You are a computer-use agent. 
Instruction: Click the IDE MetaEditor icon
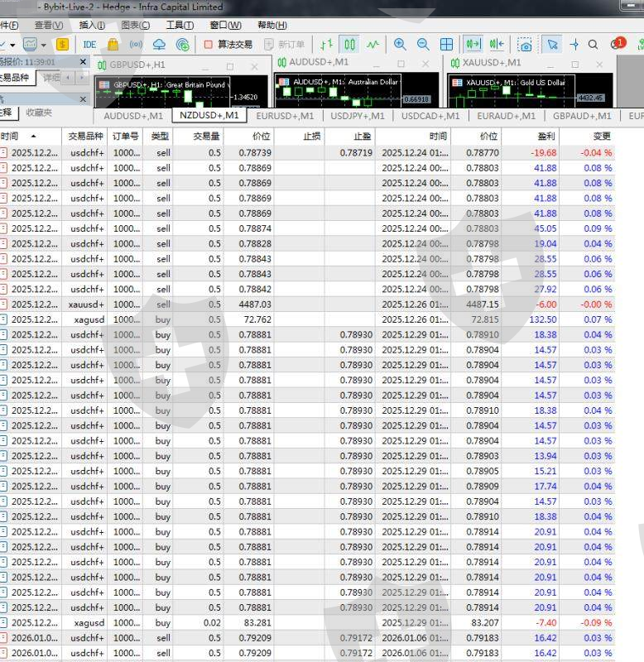[x=89, y=45]
